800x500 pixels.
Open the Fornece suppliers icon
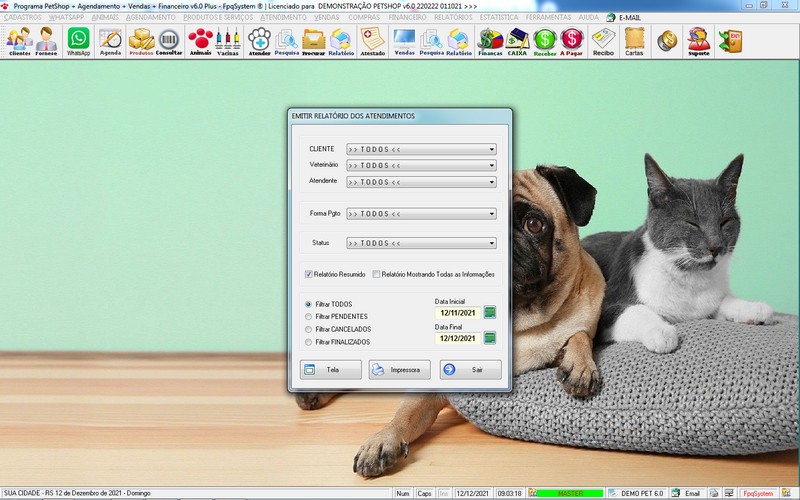click(46, 41)
